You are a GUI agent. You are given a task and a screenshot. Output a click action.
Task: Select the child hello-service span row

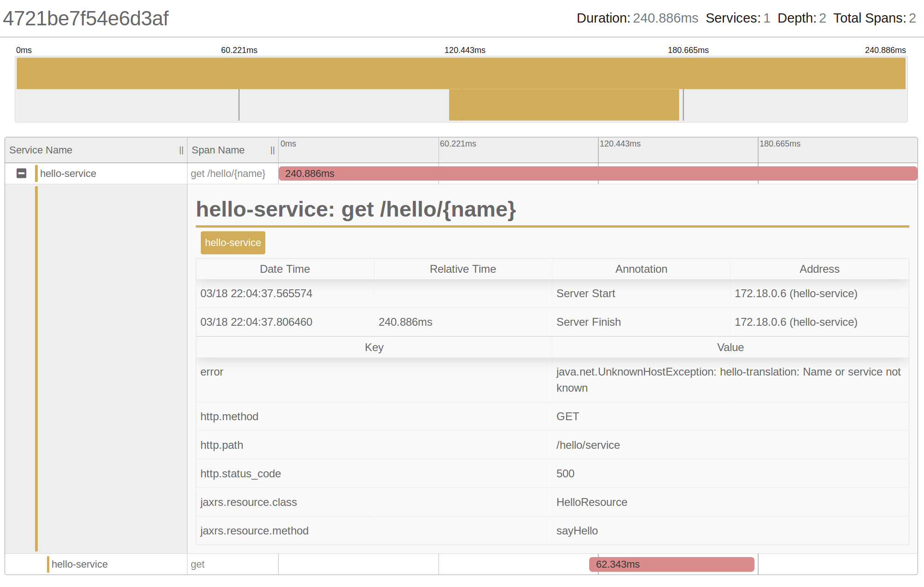[79, 564]
